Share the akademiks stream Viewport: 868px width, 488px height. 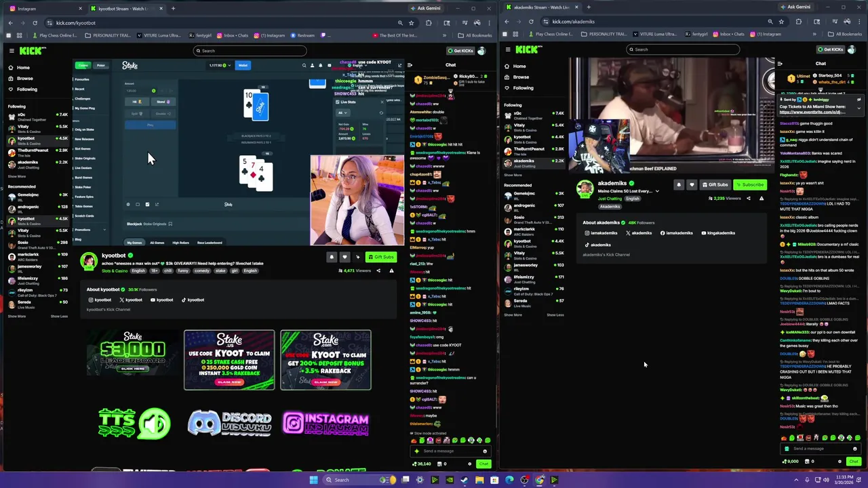tap(749, 199)
